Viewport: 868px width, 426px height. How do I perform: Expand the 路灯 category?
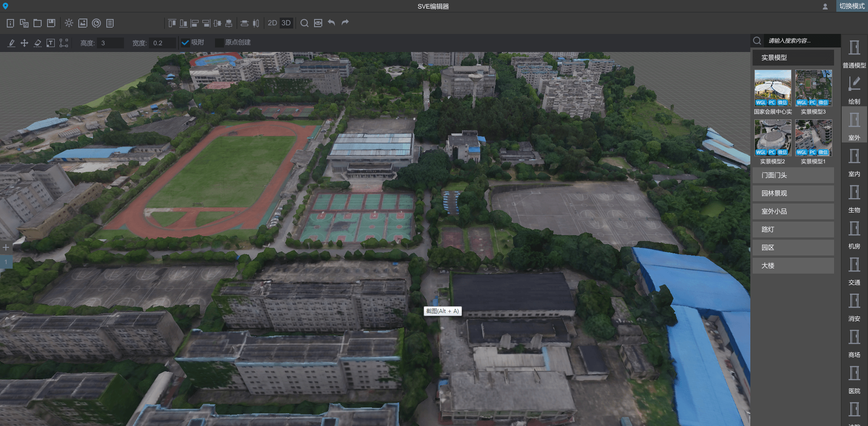click(x=793, y=230)
